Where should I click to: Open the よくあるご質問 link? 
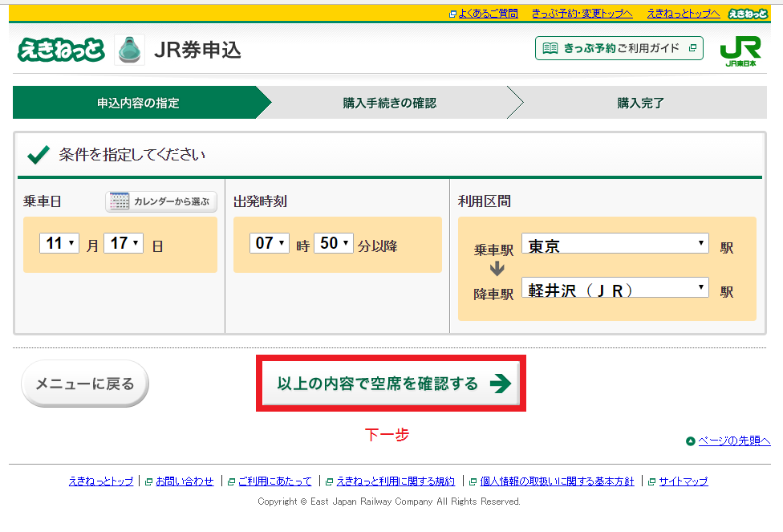[x=488, y=14]
